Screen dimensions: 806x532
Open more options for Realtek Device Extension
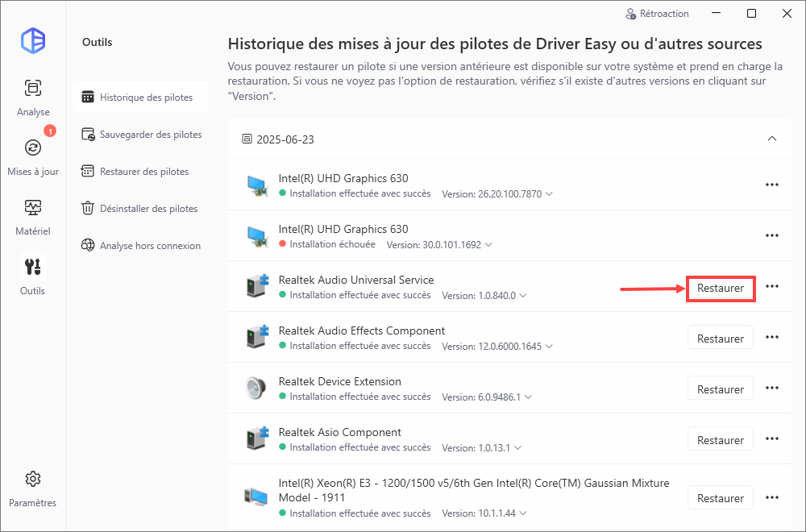pos(772,388)
